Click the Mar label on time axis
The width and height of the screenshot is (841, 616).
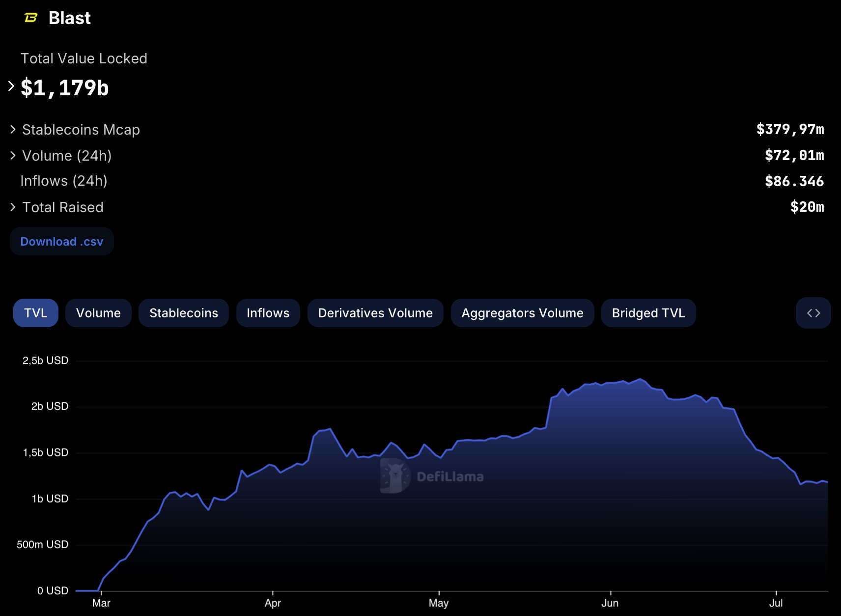click(x=101, y=603)
